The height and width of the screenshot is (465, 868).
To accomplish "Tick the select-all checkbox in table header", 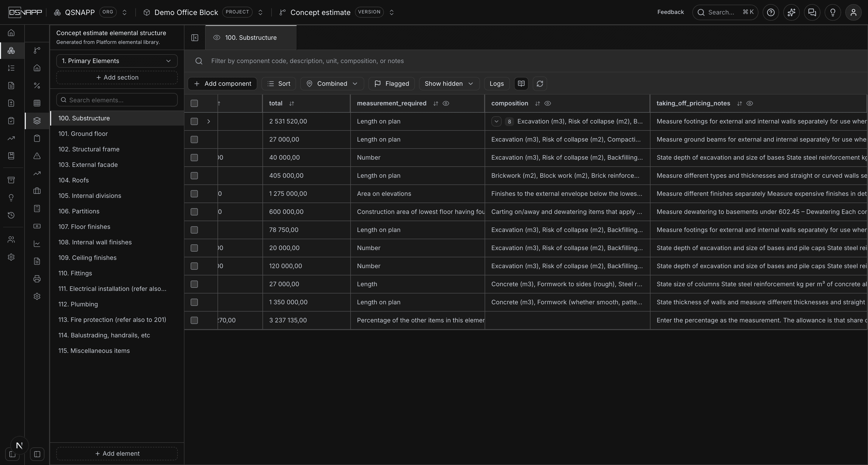I will [194, 103].
